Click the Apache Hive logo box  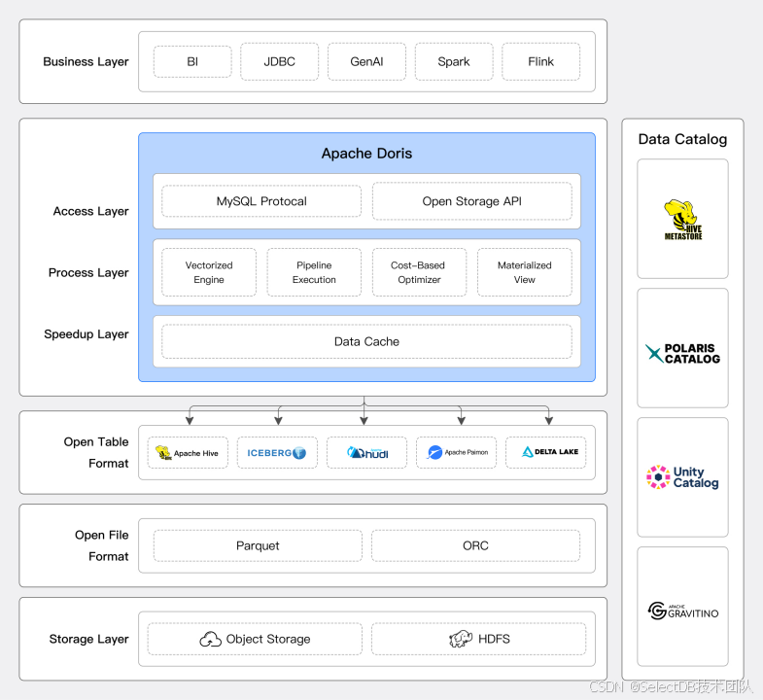pyautogui.click(x=188, y=453)
